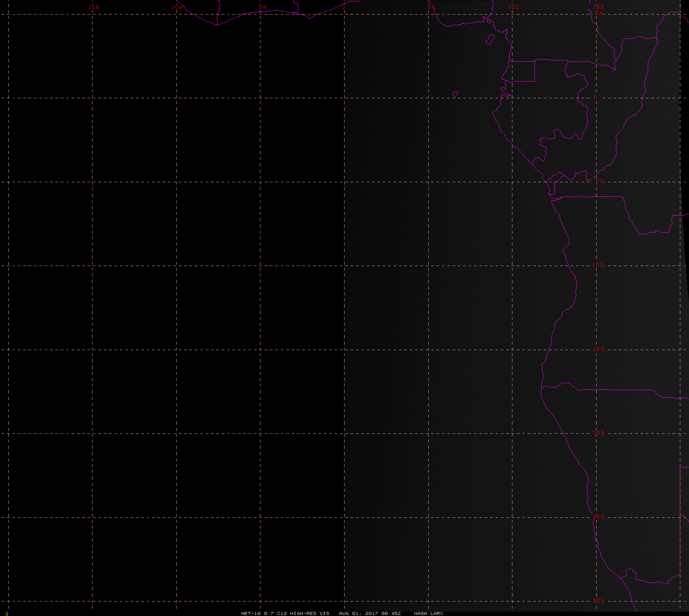This screenshot has width=689, height=616.
Task: Select the 10E longitude label
Action: (x=513, y=7)
